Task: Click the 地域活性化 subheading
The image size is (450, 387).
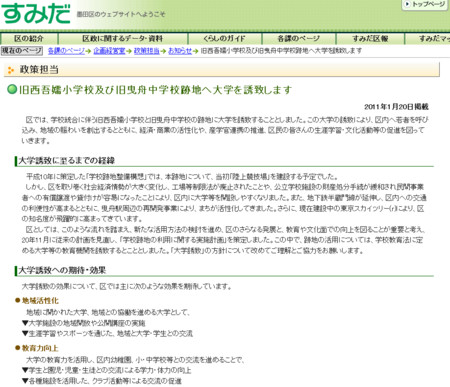Action: (40, 301)
